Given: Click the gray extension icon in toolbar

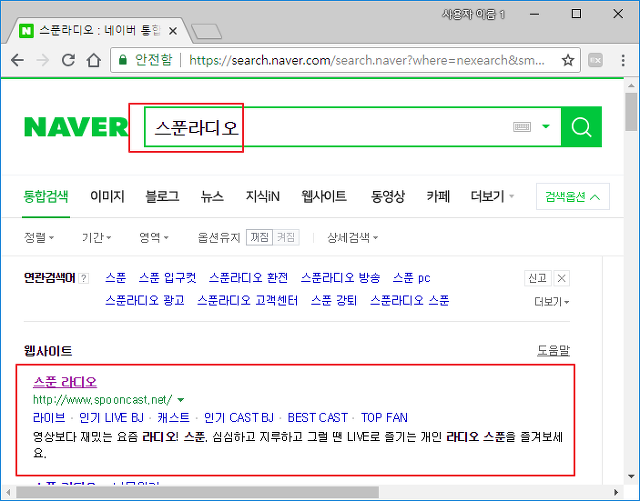Looking at the screenshot, I should [595, 60].
